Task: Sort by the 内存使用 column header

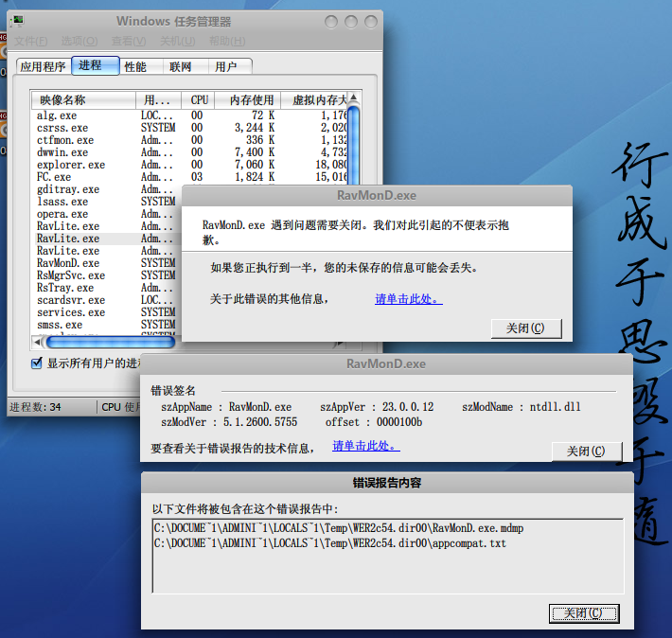Action: (248, 100)
